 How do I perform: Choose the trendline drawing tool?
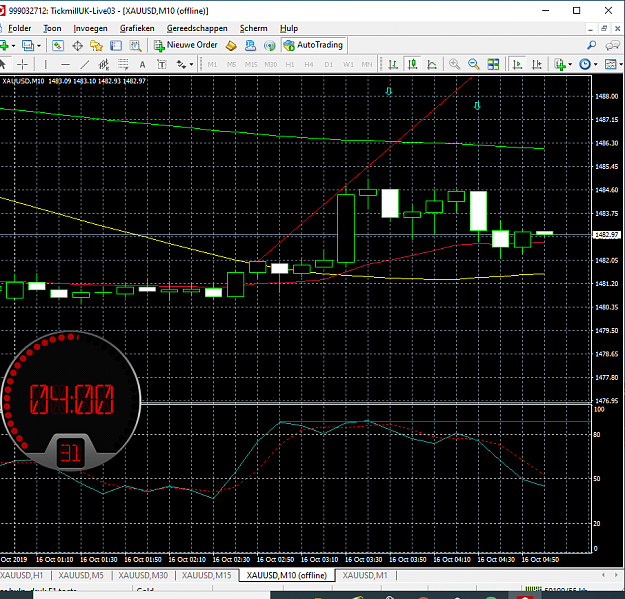pyautogui.click(x=85, y=64)
